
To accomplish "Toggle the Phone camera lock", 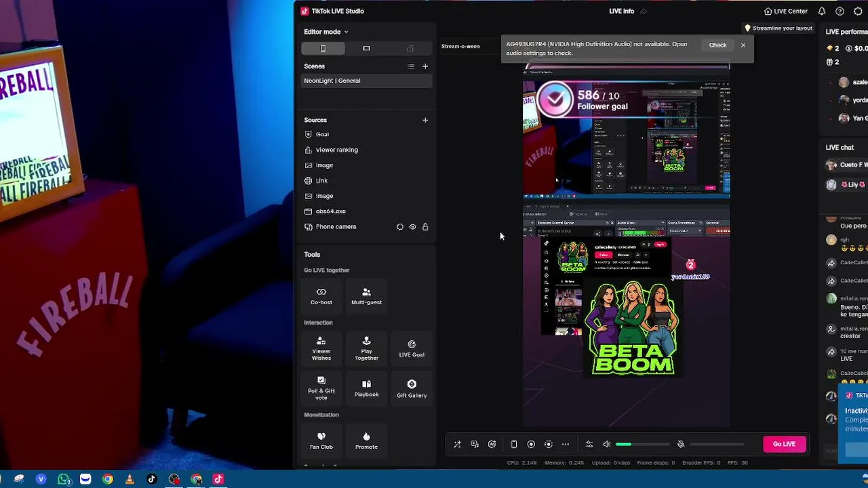I will click(425, 227).
